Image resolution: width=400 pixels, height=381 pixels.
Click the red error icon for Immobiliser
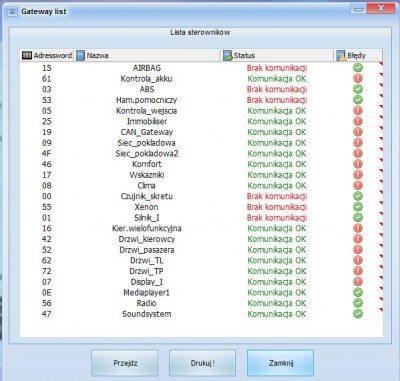click(358, 121)
